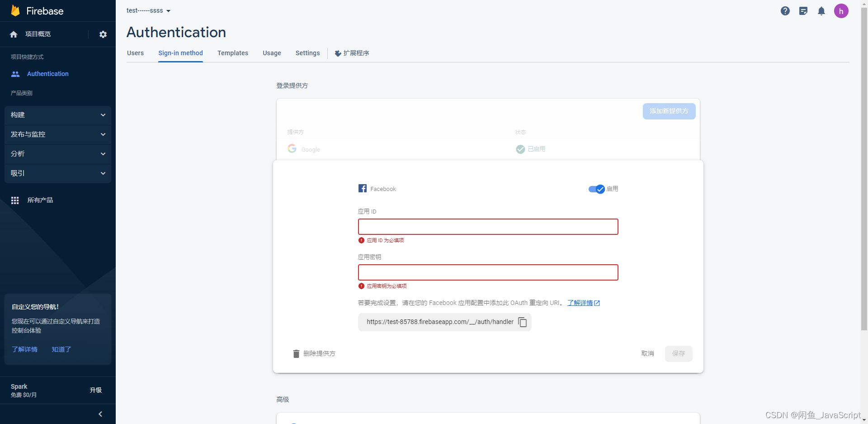Click the 已启用 status text
The image size is (868, 424).
click(537, 149)
